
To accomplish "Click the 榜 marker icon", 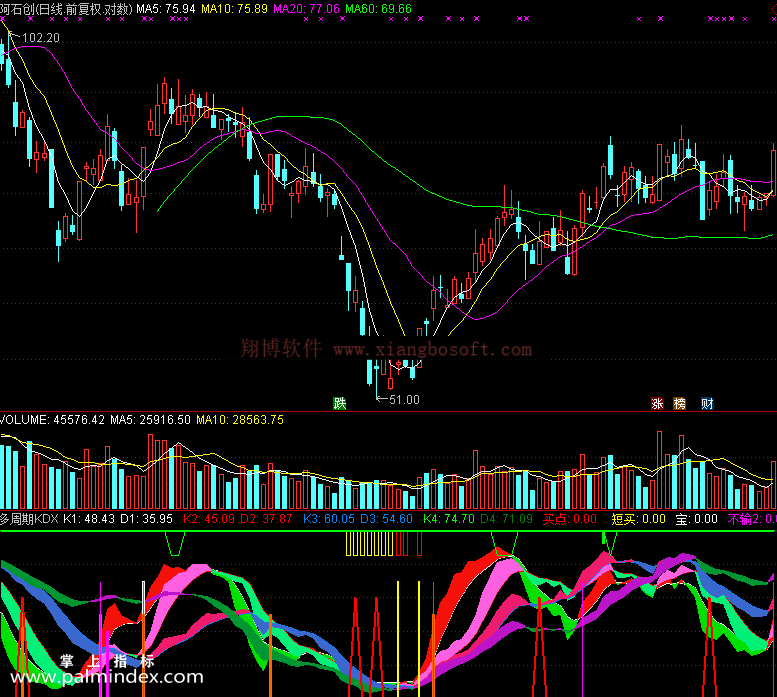I will [681, 404].
